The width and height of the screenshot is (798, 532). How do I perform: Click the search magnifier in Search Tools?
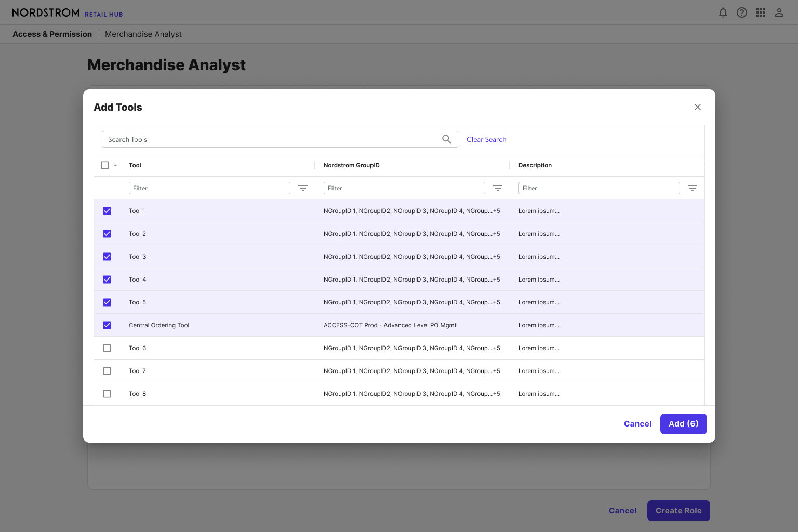tap(447, 139)
